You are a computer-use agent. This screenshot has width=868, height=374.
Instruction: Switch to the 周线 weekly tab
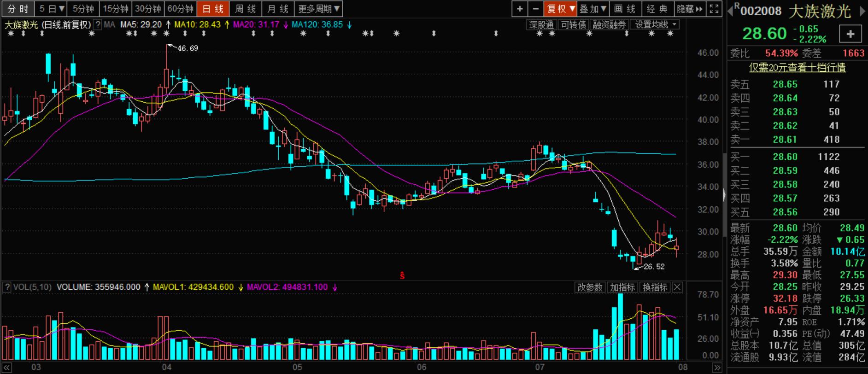[x=245, y=9]
